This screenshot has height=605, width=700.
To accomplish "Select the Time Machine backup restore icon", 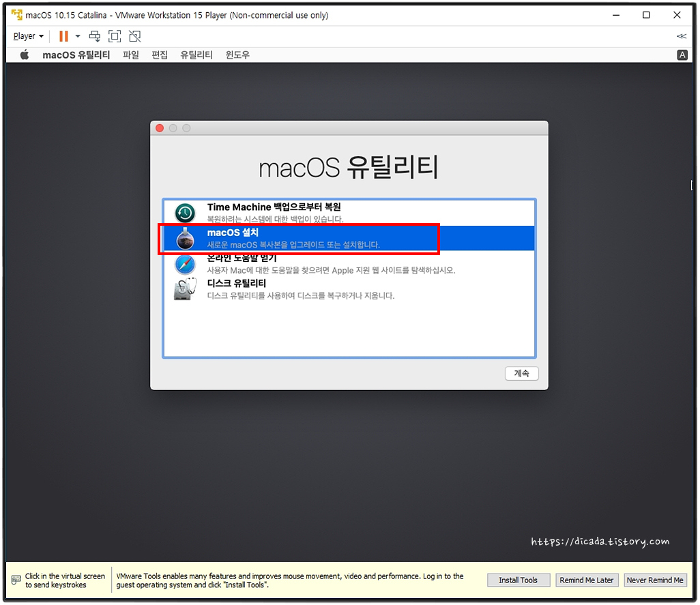I will pyautogui.click(x=185, y=213).
